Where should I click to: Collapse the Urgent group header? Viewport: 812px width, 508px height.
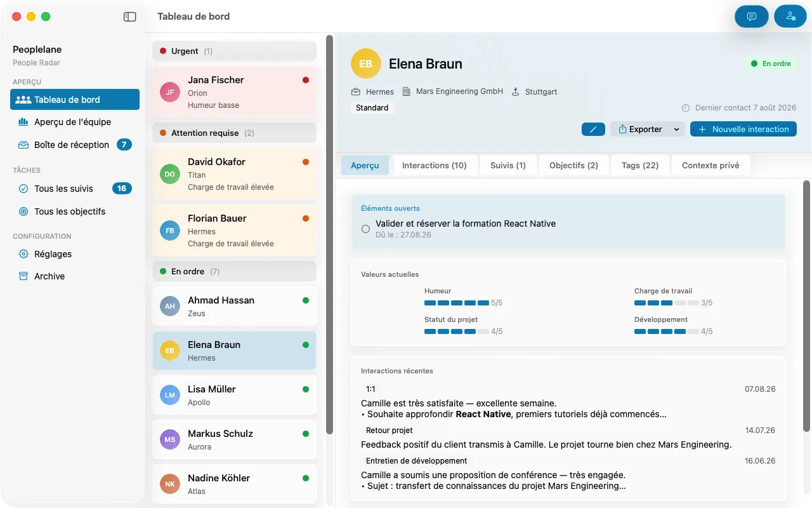(234, 51)
